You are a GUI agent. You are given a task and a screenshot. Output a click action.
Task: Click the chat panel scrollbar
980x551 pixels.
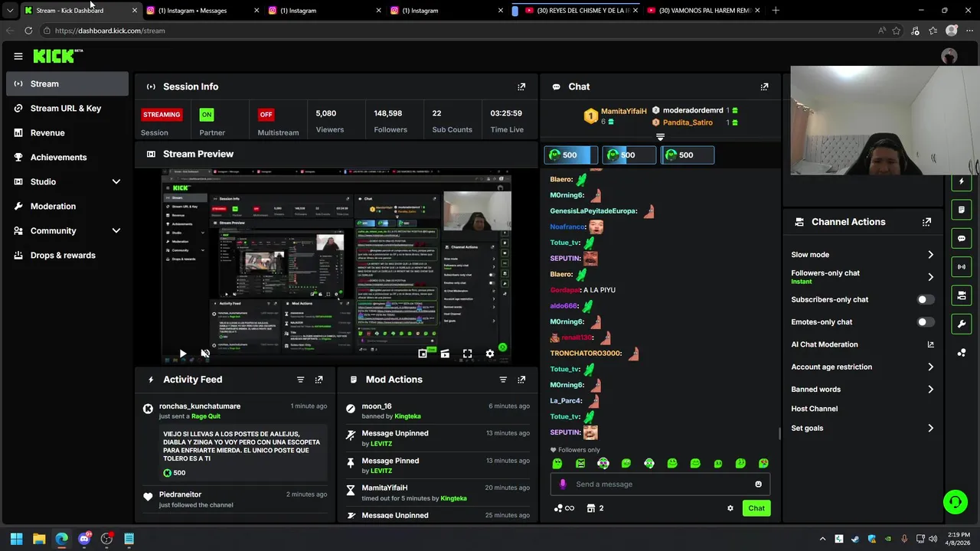tap(779, 434)
